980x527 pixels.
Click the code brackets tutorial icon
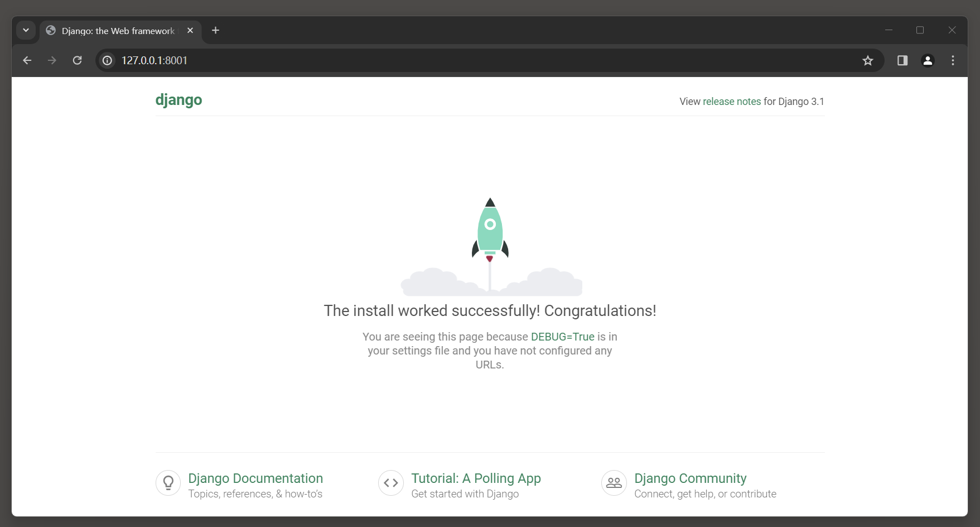[391, 483]
